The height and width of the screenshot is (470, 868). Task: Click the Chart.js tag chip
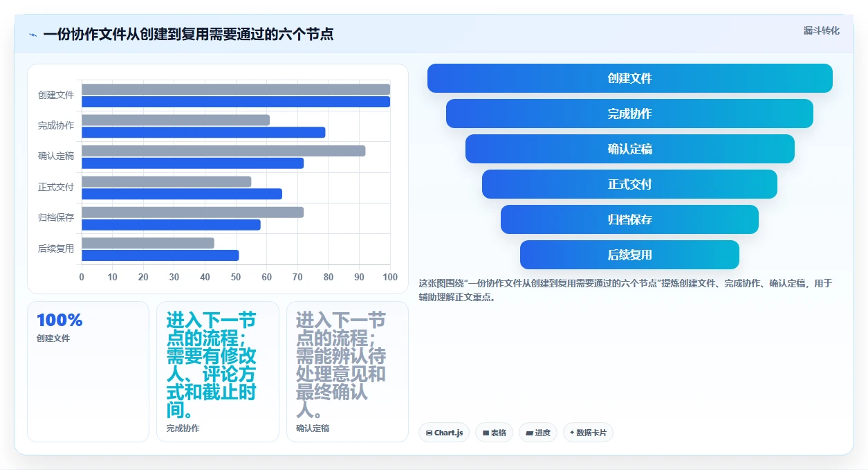(444, 433)
